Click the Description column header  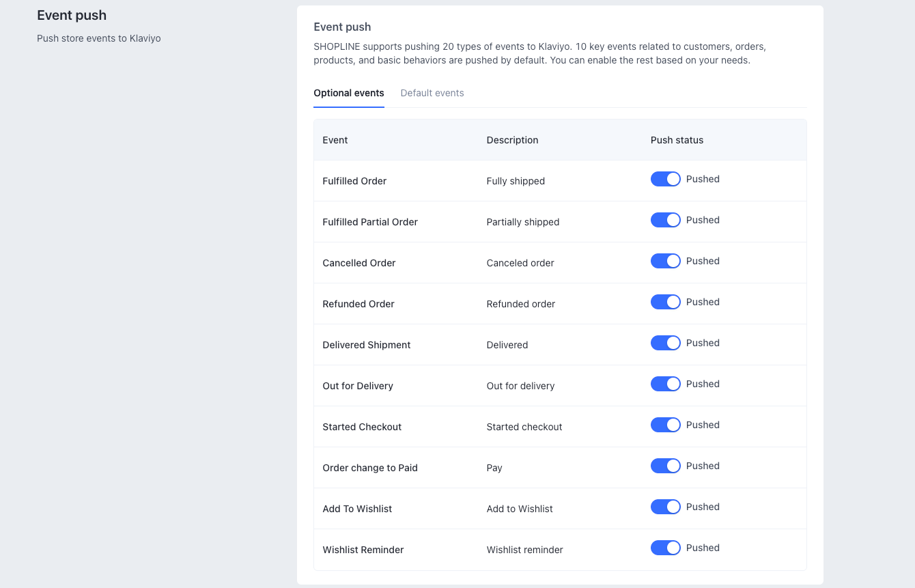(x=512, y=140)
